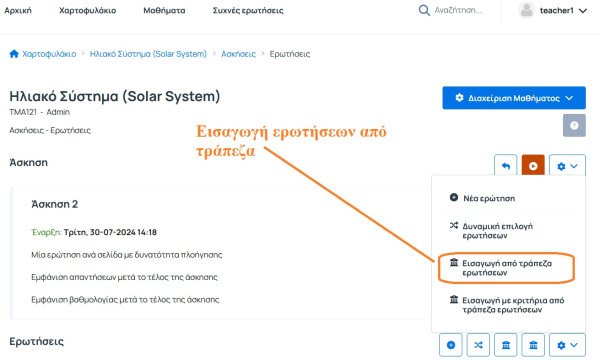Click the orange play exercise icon
Viewport: 600px width, 360px height.
click(x=533, y=166)
